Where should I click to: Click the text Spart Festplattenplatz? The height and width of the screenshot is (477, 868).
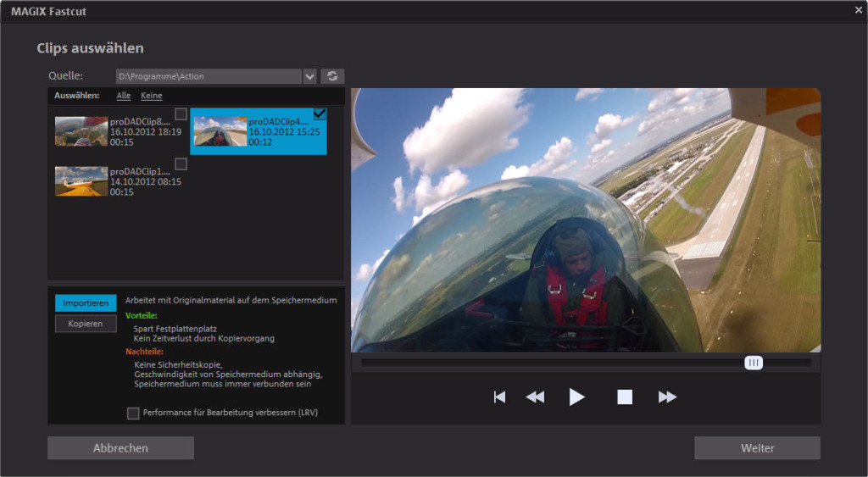point(175,329)
